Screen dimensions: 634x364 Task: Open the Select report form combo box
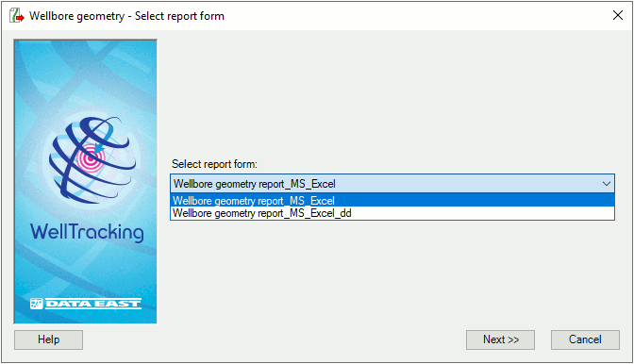[392, 184]
